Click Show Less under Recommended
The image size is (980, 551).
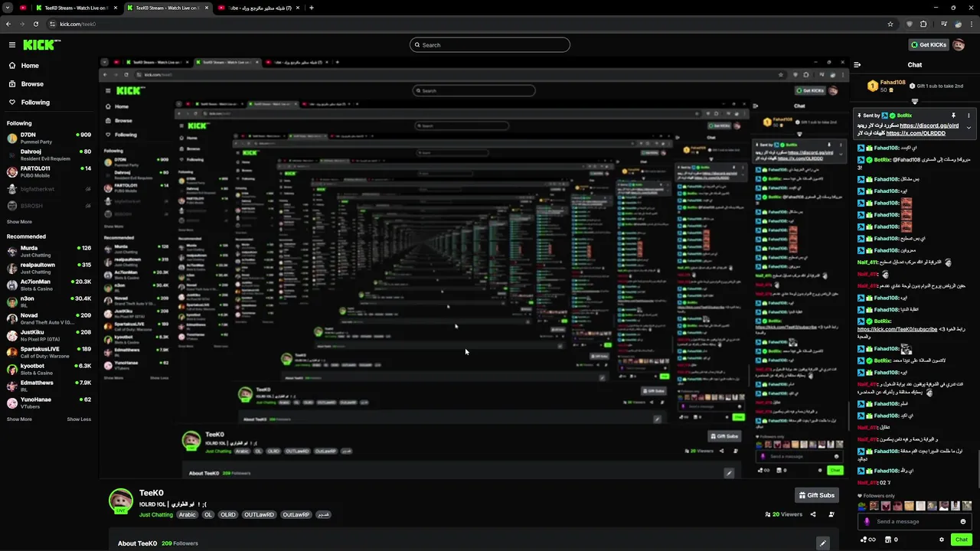point(79,419)
